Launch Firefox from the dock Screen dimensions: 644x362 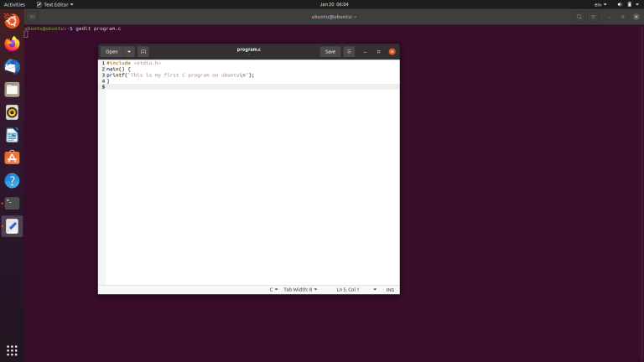[12, 44]
